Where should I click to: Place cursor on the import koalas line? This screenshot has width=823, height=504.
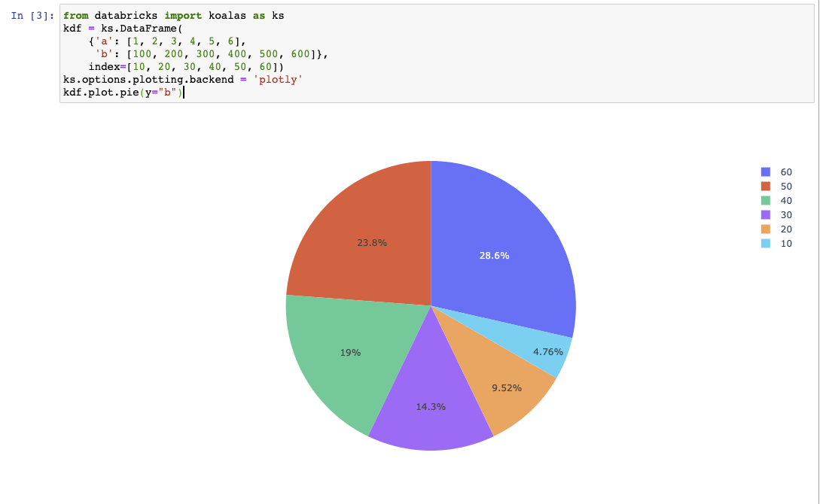click(174, 16)
